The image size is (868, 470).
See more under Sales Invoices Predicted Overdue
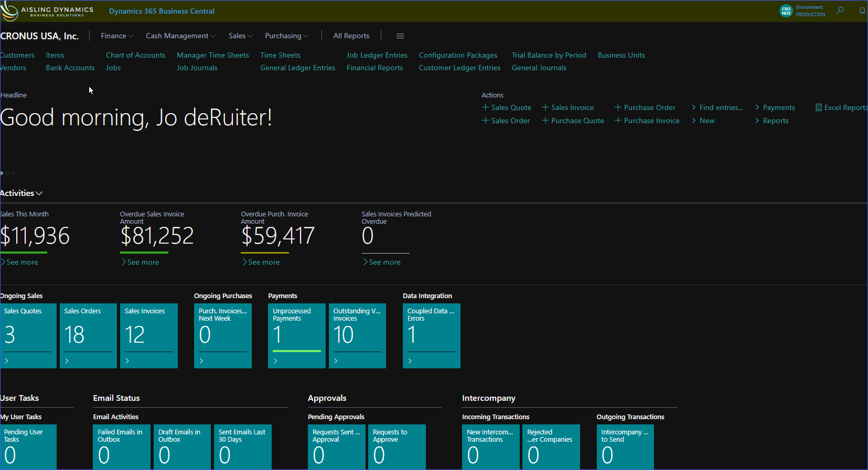(x=382, y=262)
